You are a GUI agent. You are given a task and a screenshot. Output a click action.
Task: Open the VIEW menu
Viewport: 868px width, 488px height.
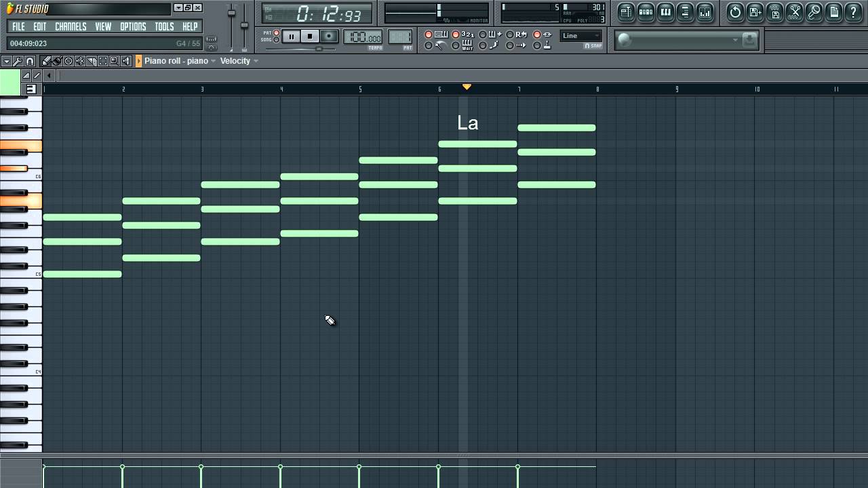pos(103,26)
